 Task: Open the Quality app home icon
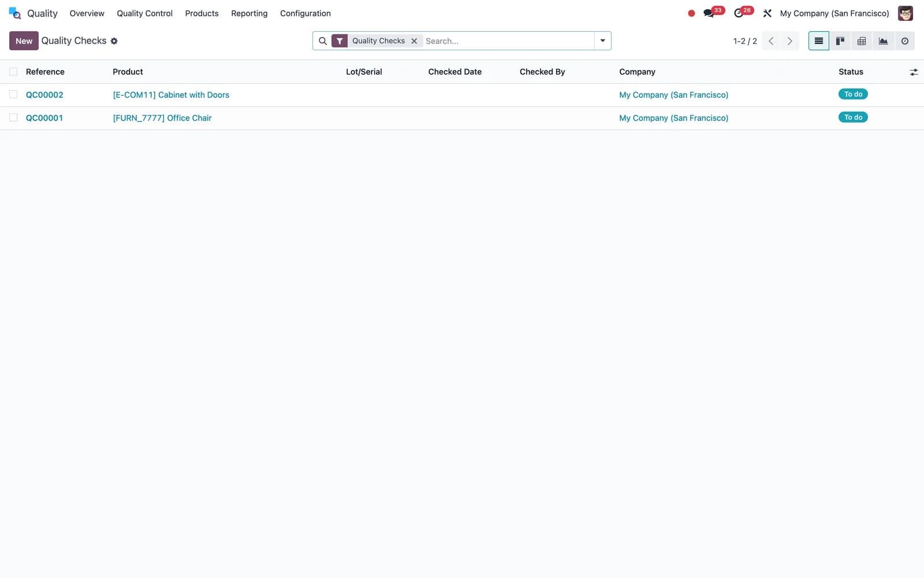coord(15,13)
